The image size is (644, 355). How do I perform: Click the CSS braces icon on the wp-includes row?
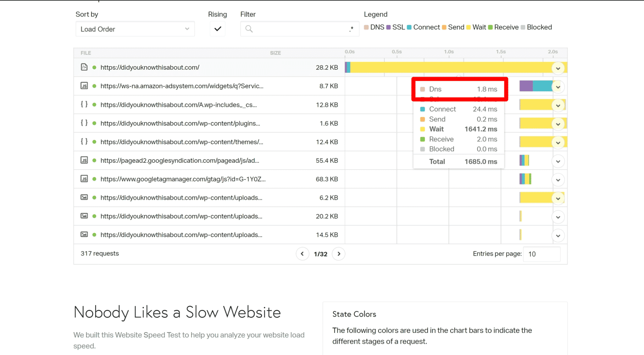click(x=84, y=104)
